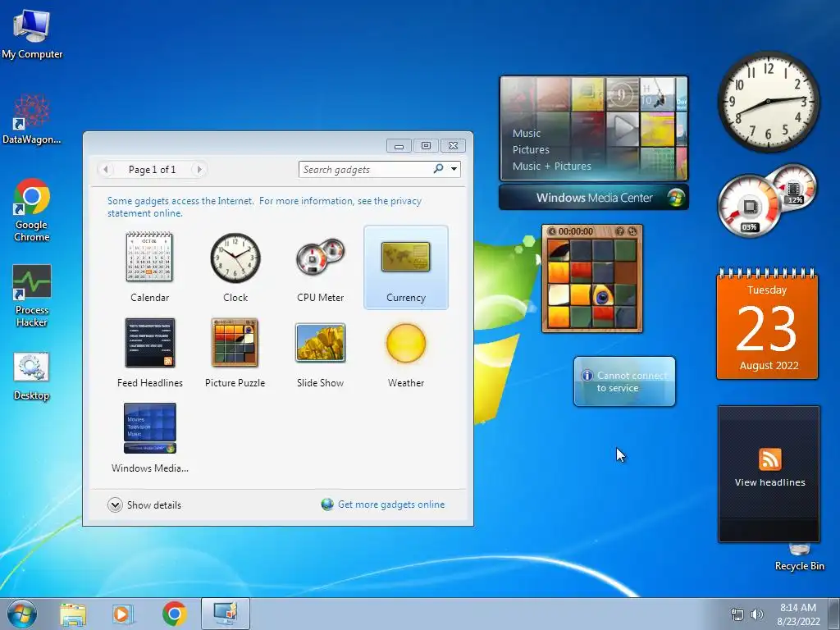Click the puzzle gadget show picture button

click(620, 231)
